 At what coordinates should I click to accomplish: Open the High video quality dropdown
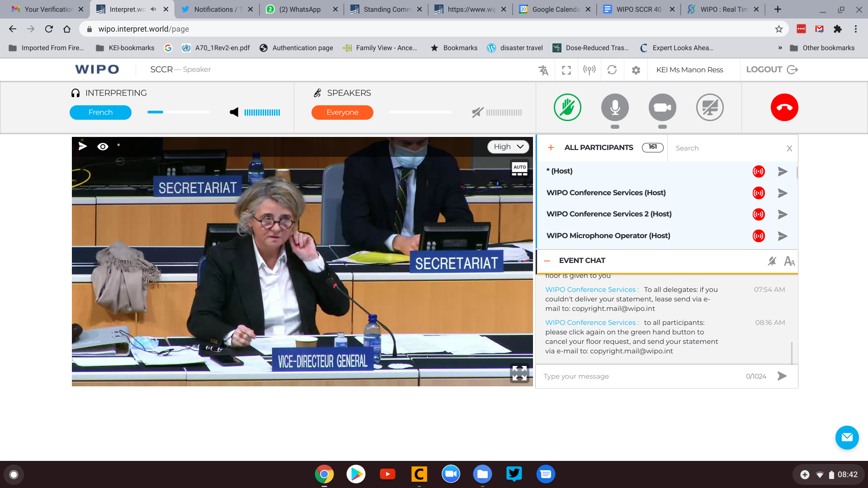(508, 147)
